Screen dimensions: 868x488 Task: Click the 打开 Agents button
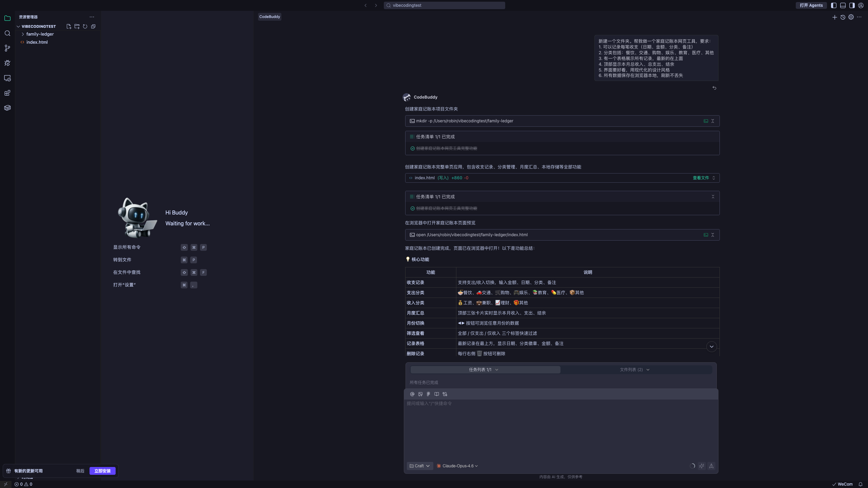tap(811, 5)
